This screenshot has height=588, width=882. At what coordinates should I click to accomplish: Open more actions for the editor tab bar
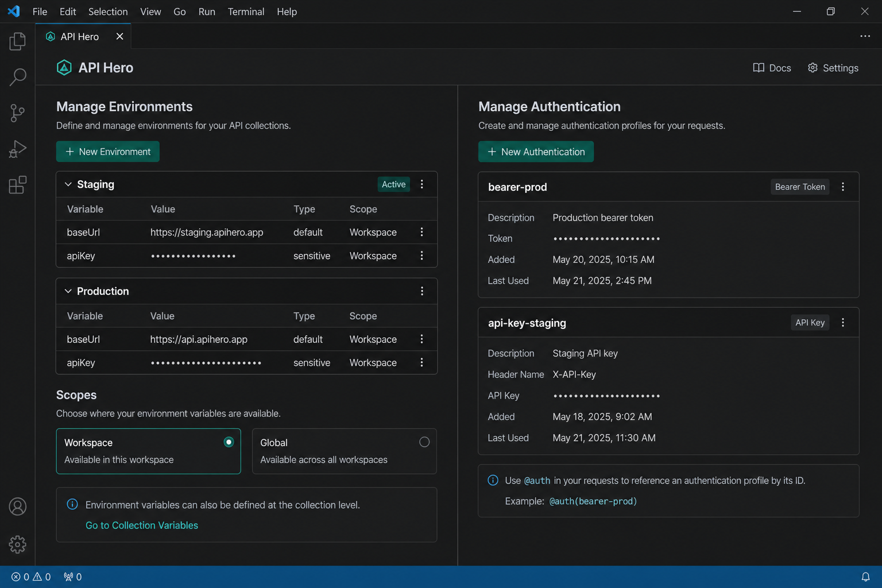pos(865,36)
